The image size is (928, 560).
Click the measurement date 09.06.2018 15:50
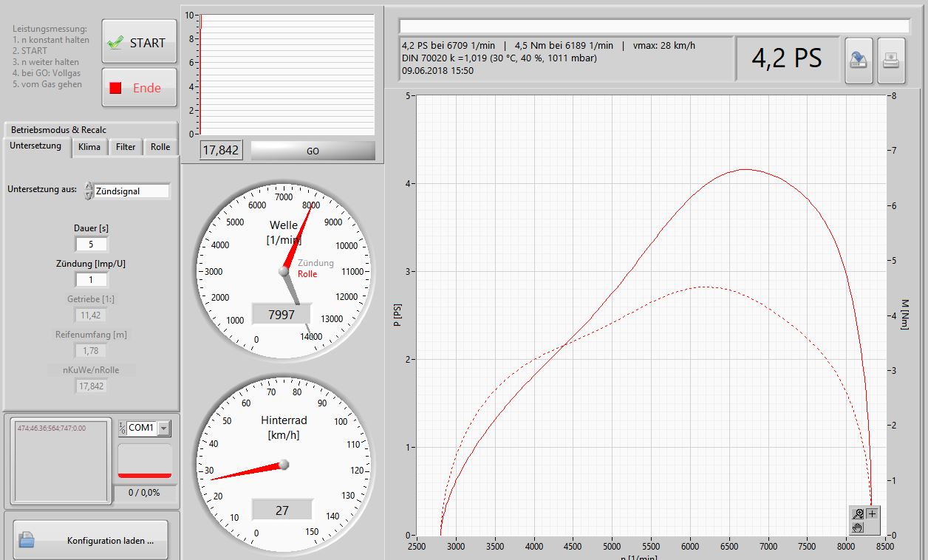tap(437, 71)
